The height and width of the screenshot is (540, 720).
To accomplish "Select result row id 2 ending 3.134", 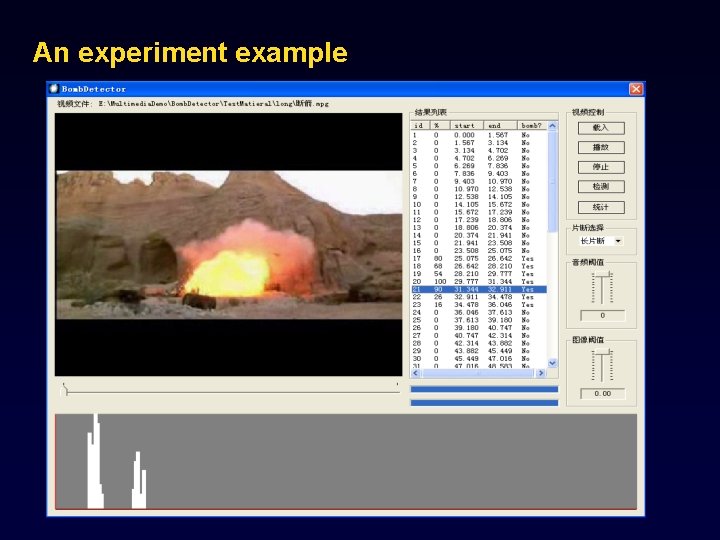I will click(x=478, y=143).
